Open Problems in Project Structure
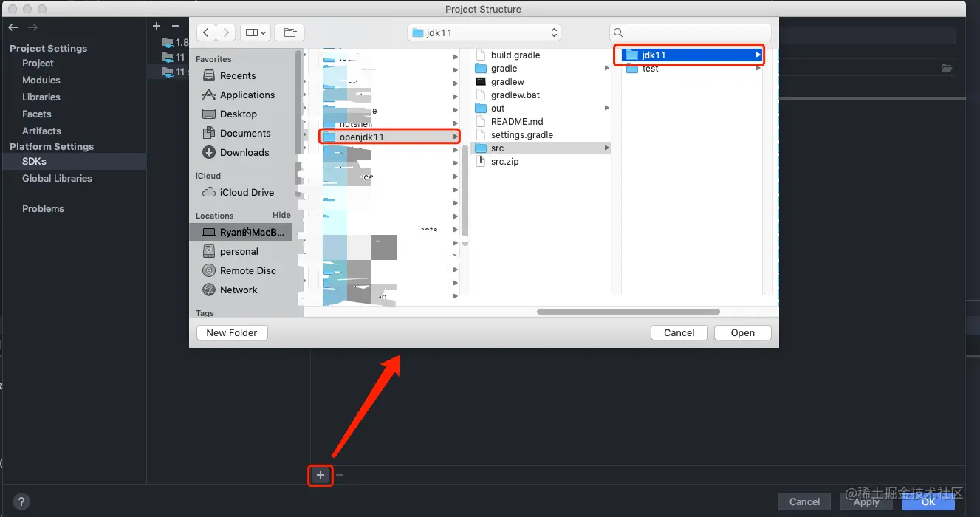This screenshot has height=517, width=980. click(x=43, y=208)
